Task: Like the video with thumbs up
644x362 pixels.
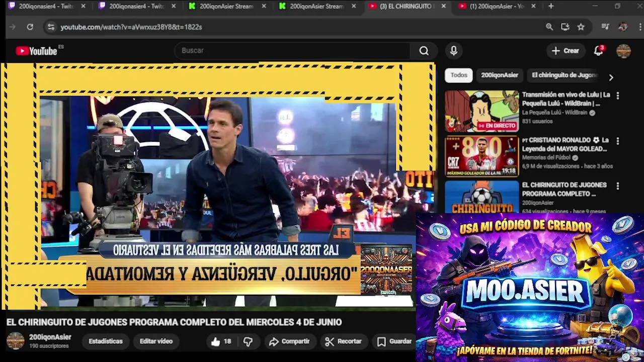Action: [221, 341]
